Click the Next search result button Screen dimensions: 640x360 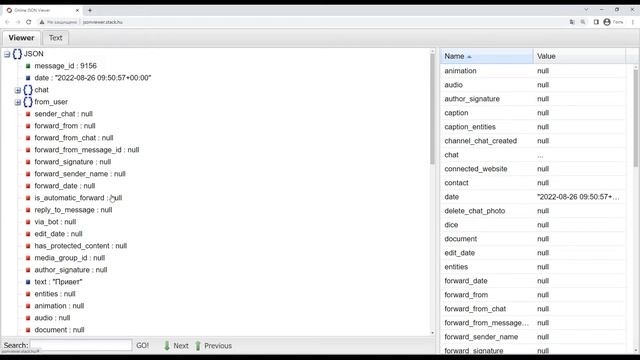point(176,346)
